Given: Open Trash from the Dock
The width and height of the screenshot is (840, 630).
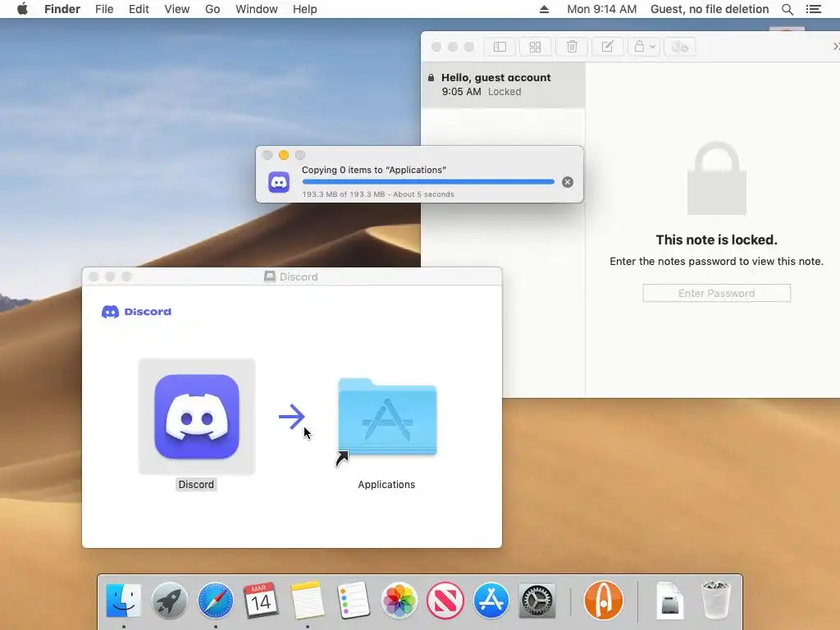Looking at the screenshot, I should [x=715, y=600].
